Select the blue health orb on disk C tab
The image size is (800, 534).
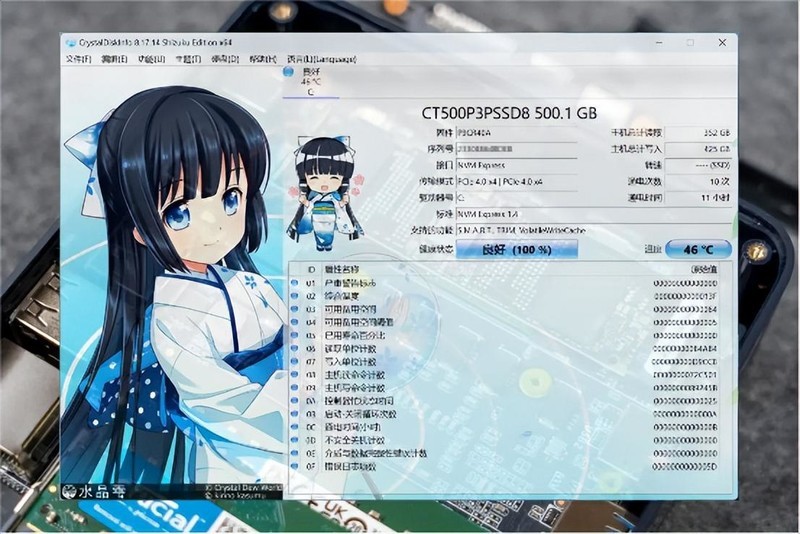288,72
